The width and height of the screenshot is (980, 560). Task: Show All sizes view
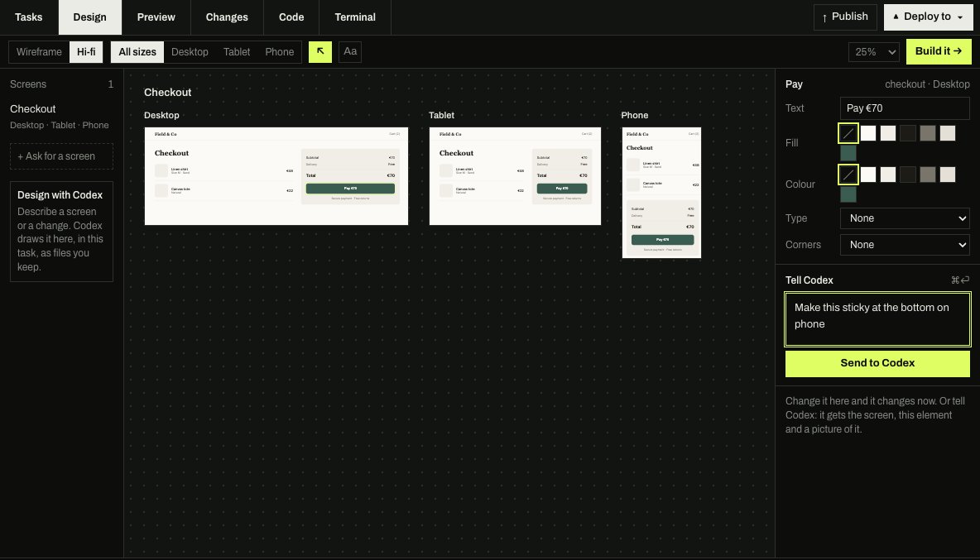click(137, 52)
